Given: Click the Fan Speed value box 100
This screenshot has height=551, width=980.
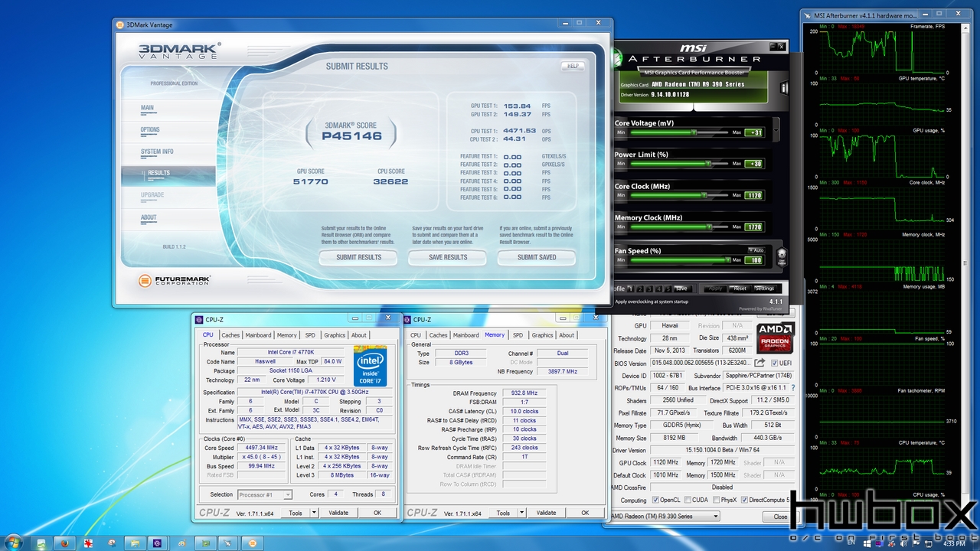Looking at the screenshot, I should pos(754,260).
